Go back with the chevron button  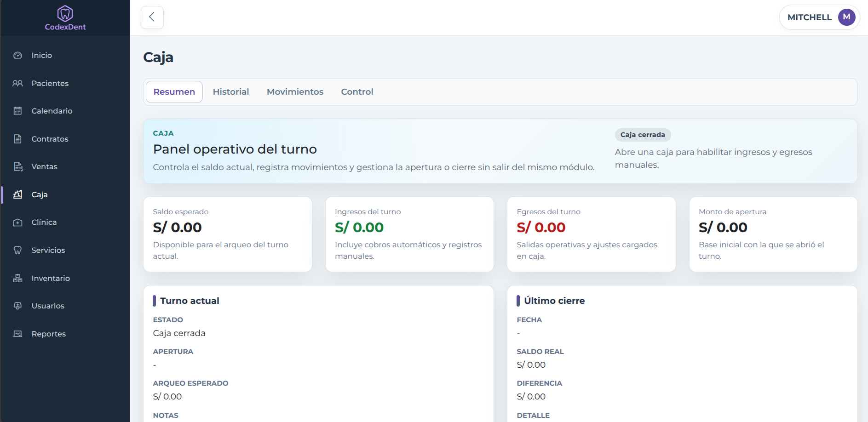[152, 17]
